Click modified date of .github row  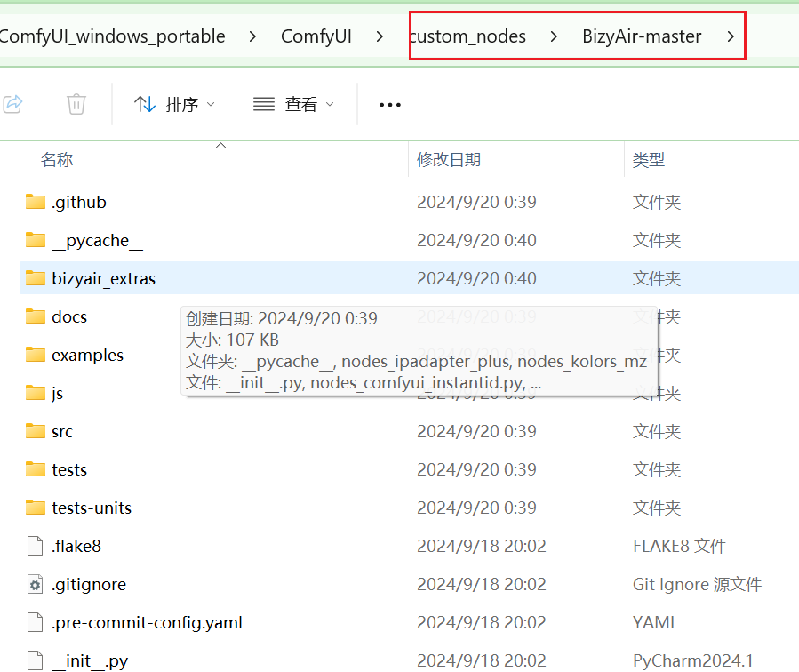[x=476, y=203]
